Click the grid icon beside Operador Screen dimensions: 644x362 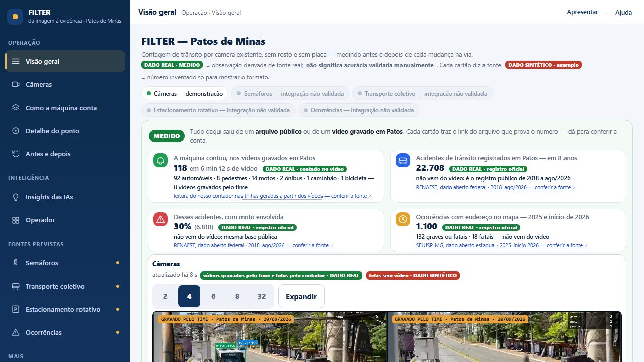(x=16, y=220)
